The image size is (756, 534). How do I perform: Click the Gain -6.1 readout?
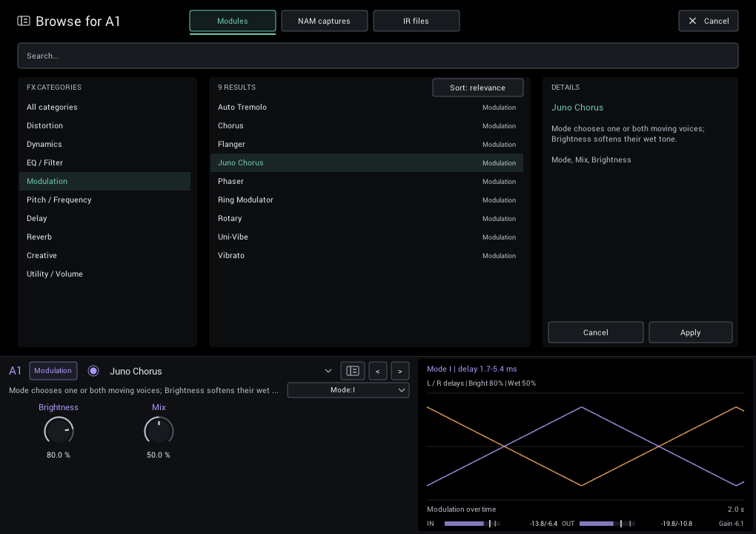pyautogui.click(x=731, y=524)
